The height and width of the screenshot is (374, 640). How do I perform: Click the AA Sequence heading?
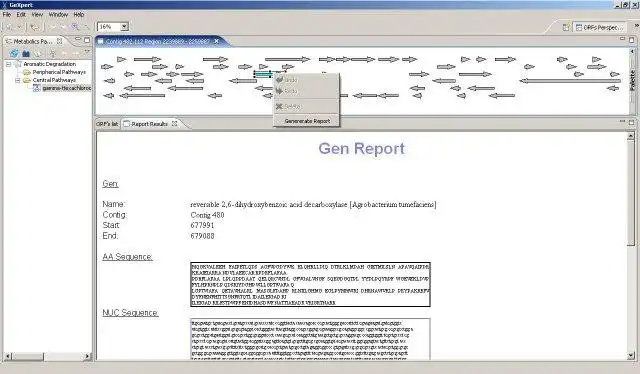coord(127,257)
